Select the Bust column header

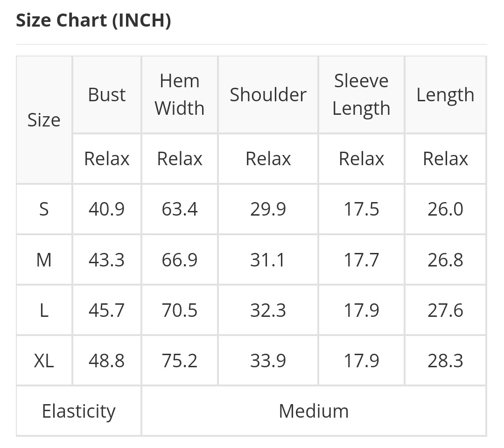click(x=107, y=95)
